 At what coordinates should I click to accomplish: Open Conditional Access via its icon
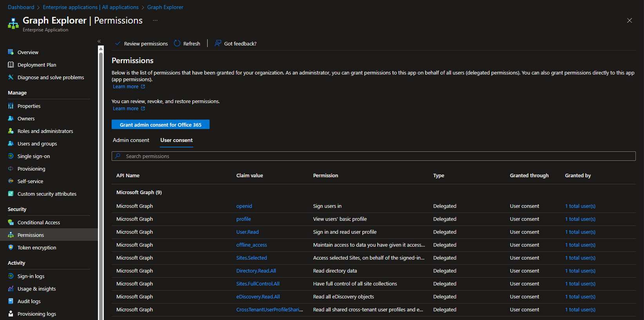coord(11,222)
